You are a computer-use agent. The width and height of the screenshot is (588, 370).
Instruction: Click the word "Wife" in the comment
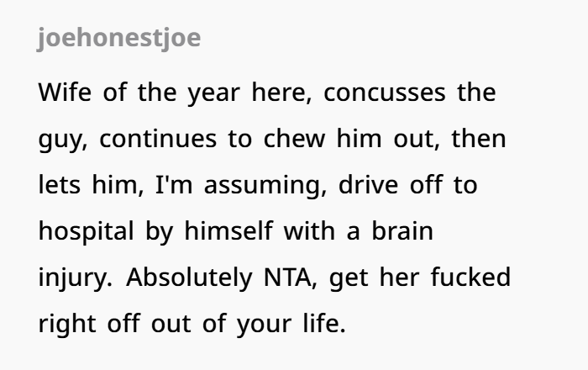65,92
